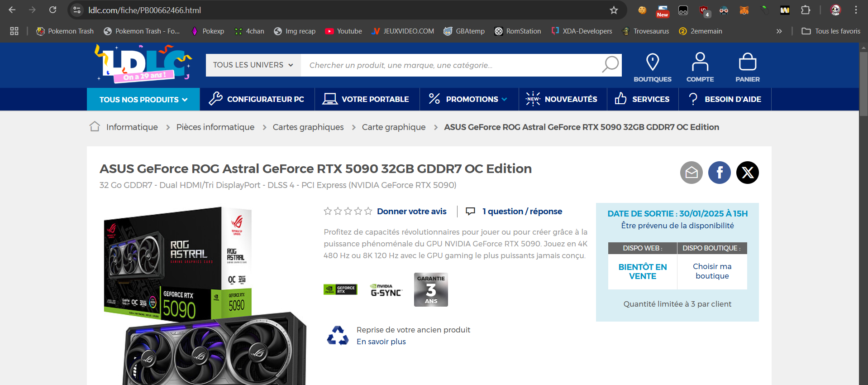Open Chrome three-dot menu
Screen dimensions: 868x385
coord(856,10)
